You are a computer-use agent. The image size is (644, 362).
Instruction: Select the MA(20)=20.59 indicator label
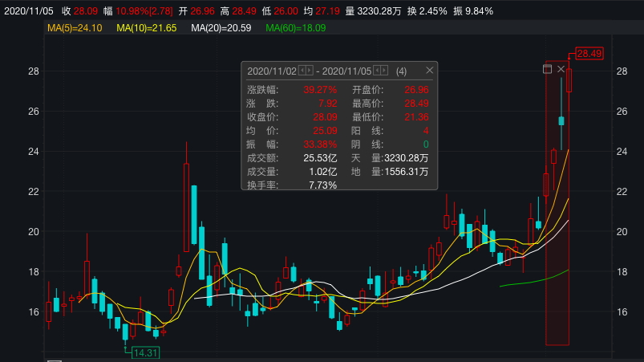[221, 28]
